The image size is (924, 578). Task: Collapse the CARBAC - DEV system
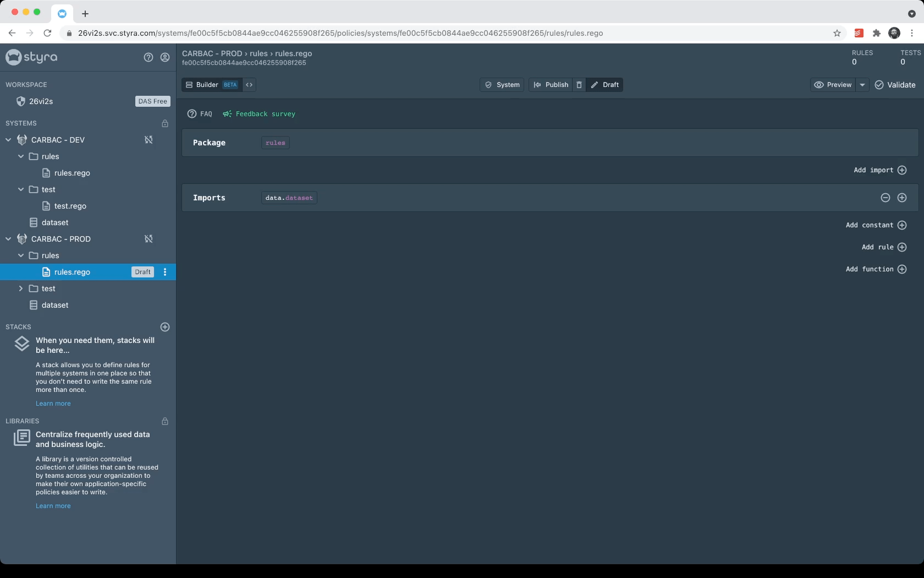click(8, 140)
